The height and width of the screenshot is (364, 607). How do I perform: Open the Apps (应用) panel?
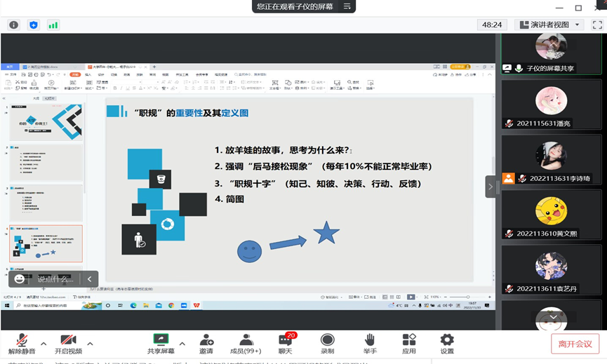(x=409, y=344)
